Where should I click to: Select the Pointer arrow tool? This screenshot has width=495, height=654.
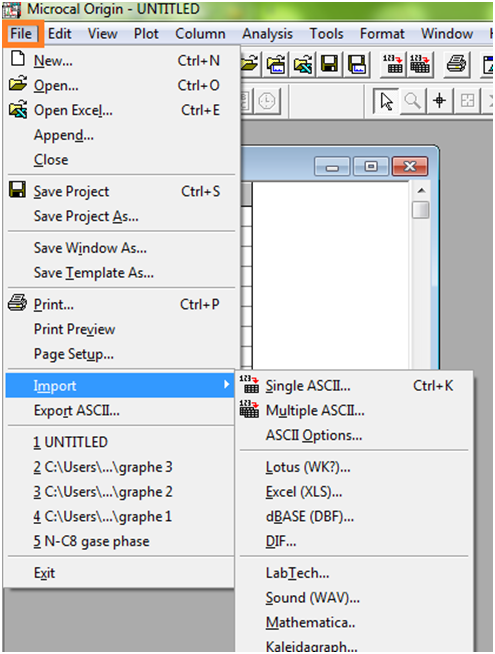tap(386, 101)
